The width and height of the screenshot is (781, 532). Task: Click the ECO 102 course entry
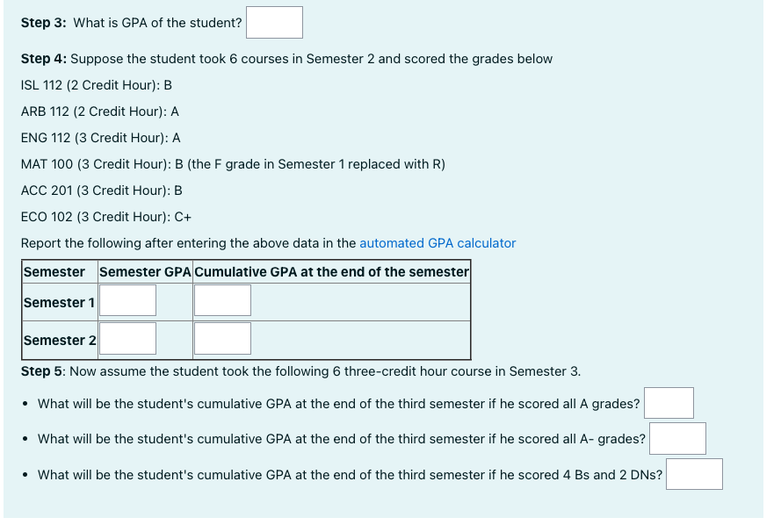106,217
